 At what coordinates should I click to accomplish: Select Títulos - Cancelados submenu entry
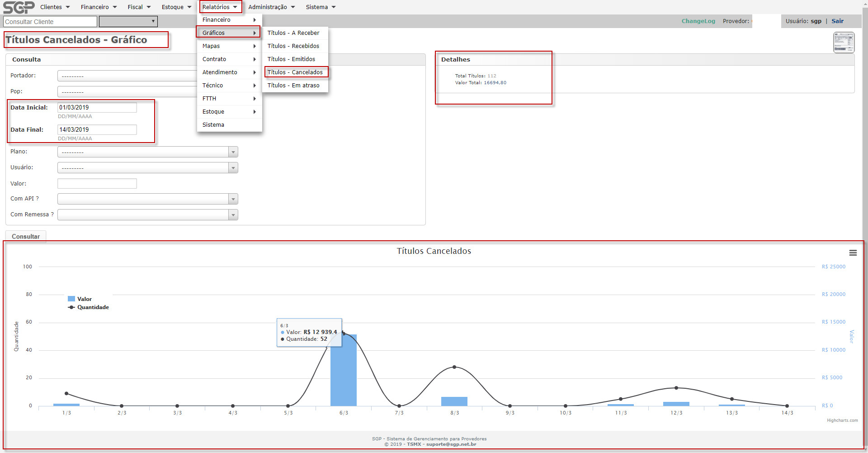pos(295,72)
